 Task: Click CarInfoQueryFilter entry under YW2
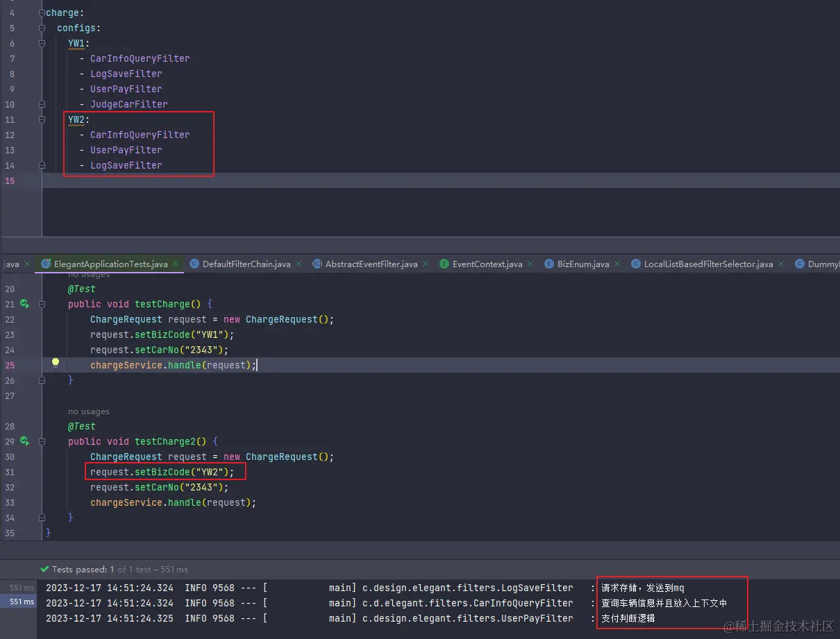140,135
